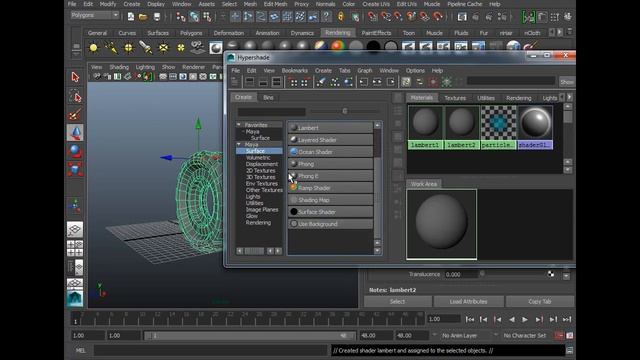This screenshot has width=640, height=360.
Task: Create a Lambert shader node
Action: tap(330, 128)
